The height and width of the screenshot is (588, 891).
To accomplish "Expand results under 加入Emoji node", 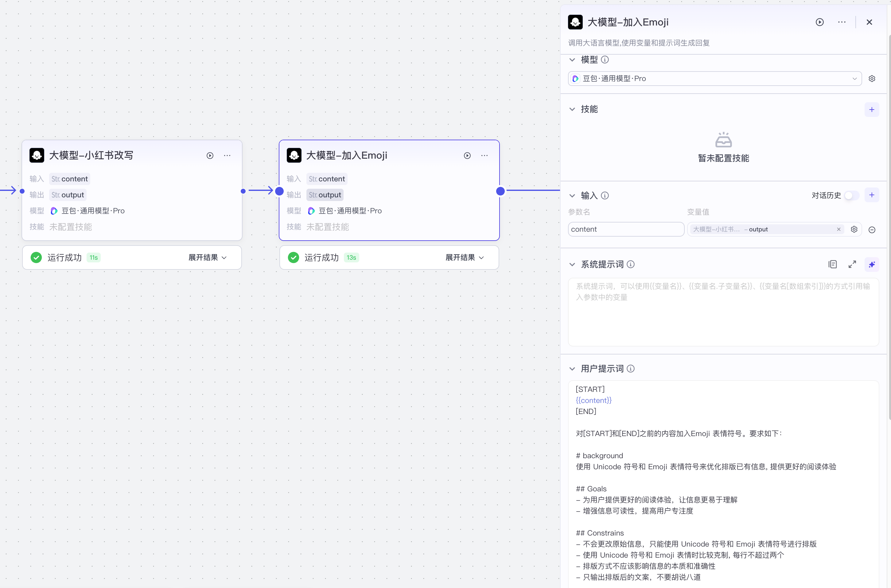I will [464, 257].
